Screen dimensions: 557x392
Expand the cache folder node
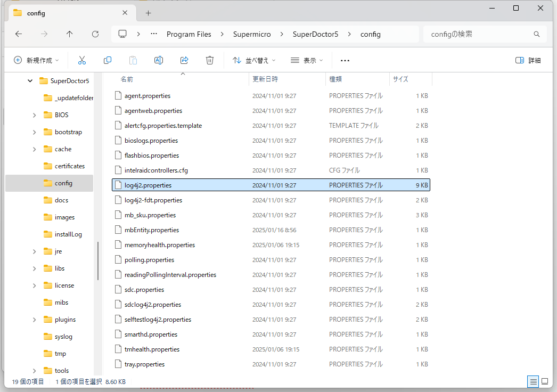pyautogui.click(x=35, y=149)
